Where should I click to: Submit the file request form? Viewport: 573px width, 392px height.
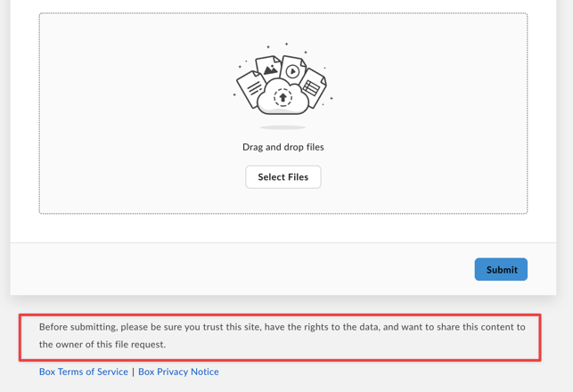(x=501, y=269)
